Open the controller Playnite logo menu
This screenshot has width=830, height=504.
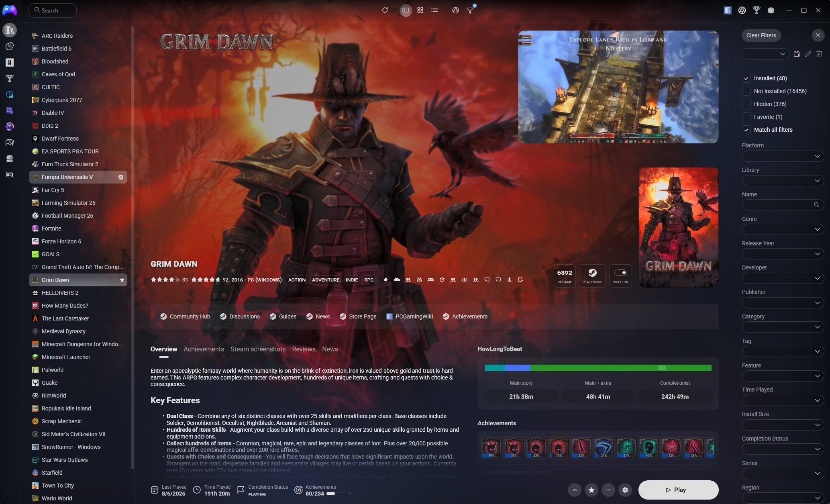pyautogui.click(x=10, y=10)
